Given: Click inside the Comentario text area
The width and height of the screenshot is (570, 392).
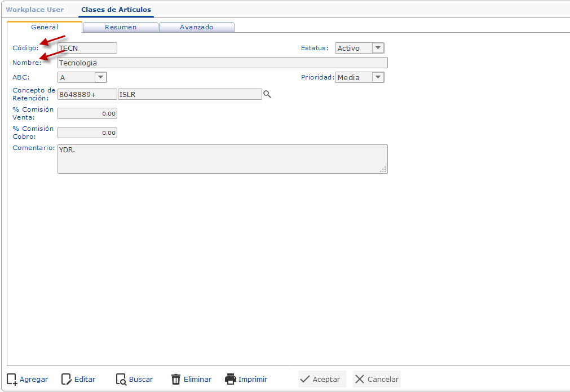Looking at the screenshot, I should tap(223, 159).
